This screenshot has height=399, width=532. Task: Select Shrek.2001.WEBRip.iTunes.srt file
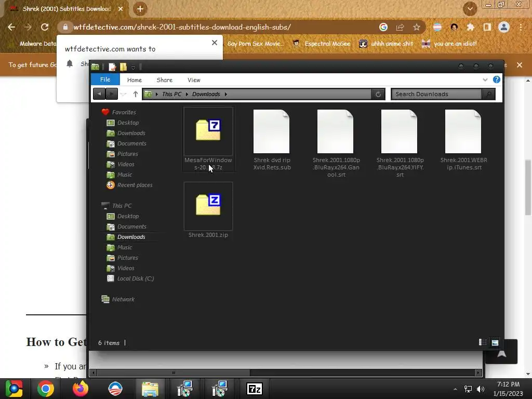[x=463, y=140]
